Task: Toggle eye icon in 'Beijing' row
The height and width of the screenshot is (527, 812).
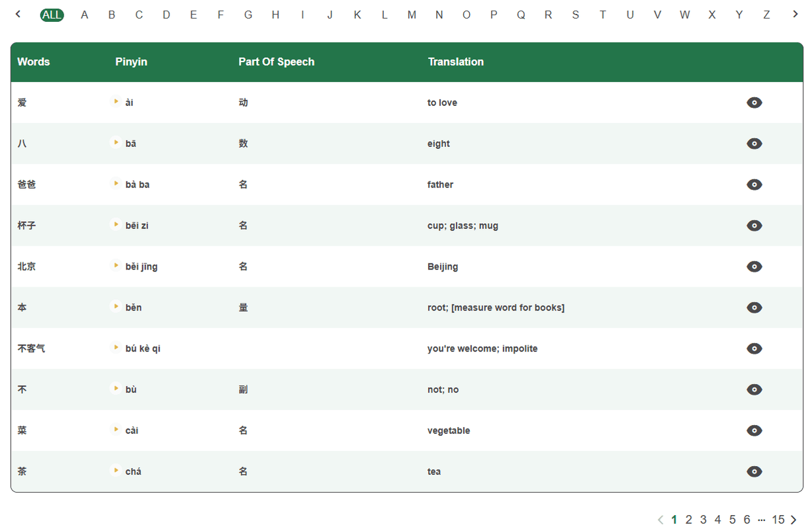Action: point(754,267)
